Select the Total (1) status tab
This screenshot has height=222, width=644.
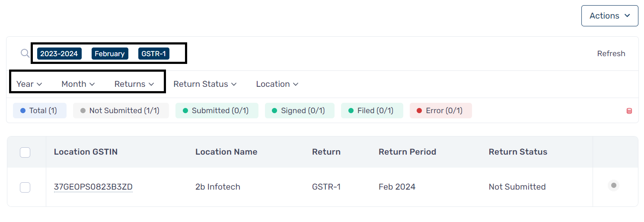(40, 111)
